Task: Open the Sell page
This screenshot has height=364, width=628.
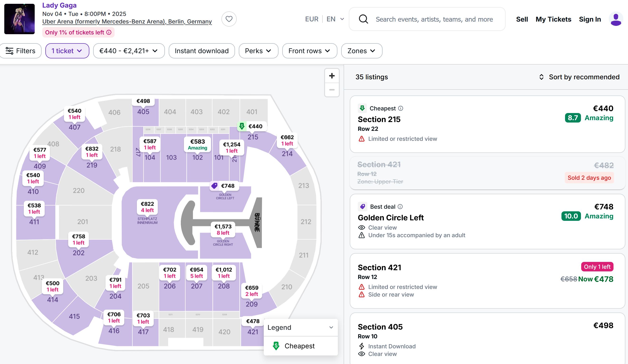Action: [x=522, y=19]
